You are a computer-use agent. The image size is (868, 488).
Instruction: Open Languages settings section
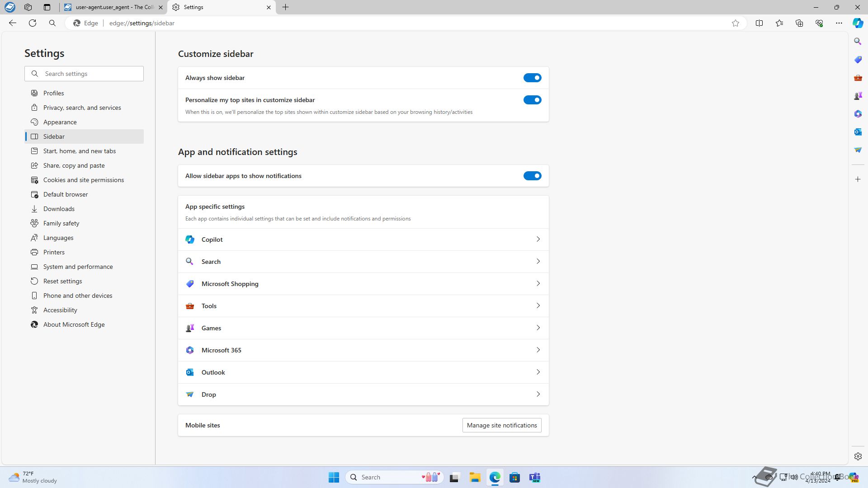[84, 238]
